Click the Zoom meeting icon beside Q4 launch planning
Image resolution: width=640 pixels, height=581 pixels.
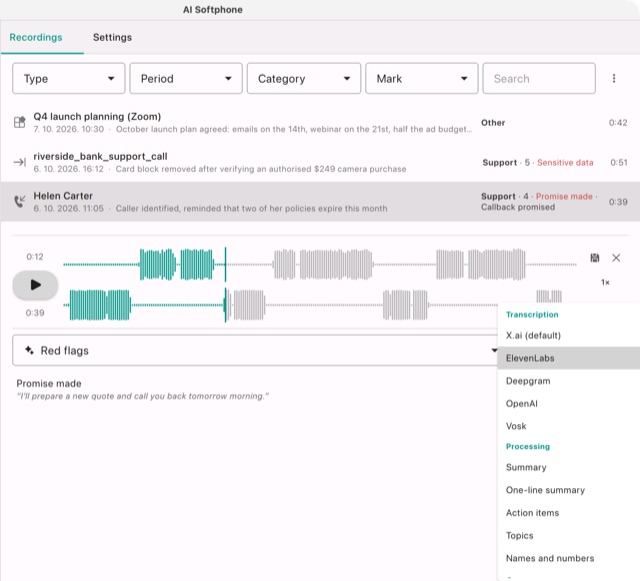pyautogui.click(x=20, y=122)
